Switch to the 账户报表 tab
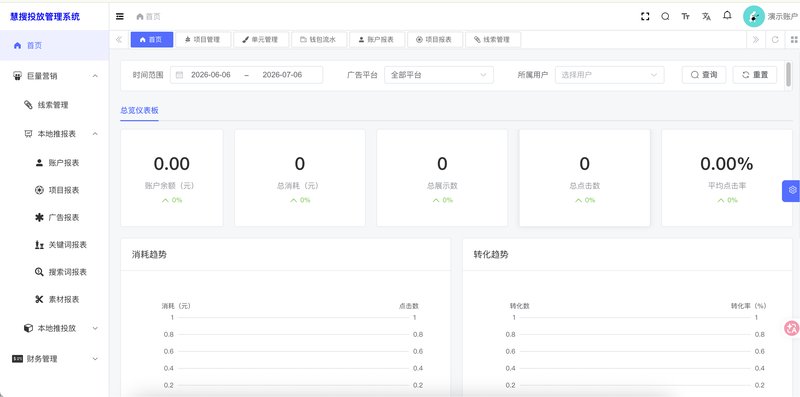Viewport: 800px width, 397px height. [377, 39]
